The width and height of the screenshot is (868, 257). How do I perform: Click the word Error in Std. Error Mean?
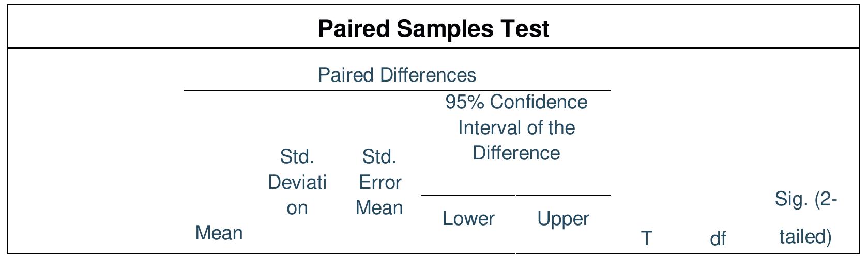379,182
